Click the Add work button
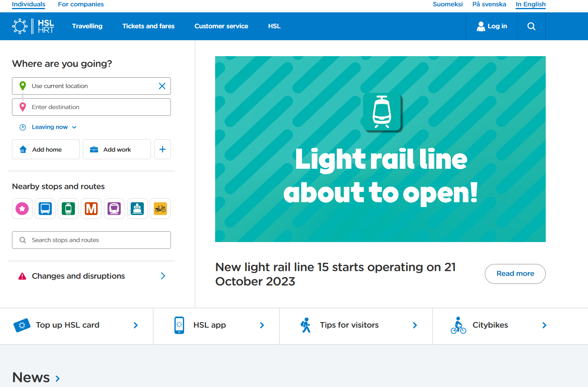 pos(117,149)
